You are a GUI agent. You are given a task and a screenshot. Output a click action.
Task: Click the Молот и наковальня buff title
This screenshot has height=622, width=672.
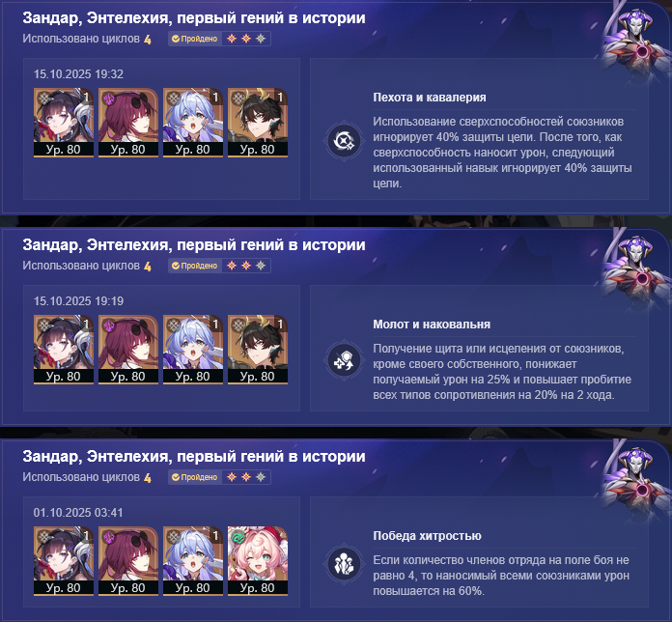pyautogui.click(x=432, y=325)
